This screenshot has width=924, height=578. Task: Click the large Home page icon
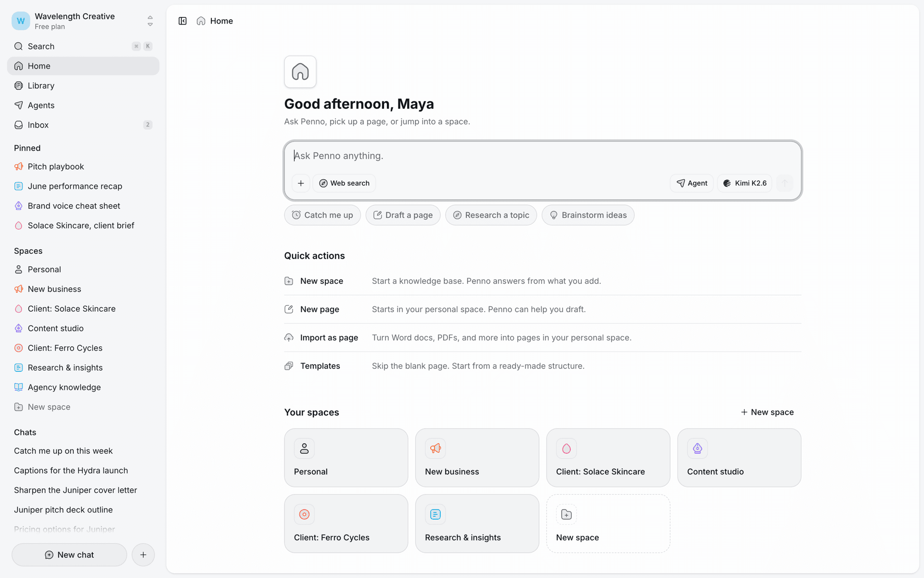pyautogui.click(x=300, y=72)
